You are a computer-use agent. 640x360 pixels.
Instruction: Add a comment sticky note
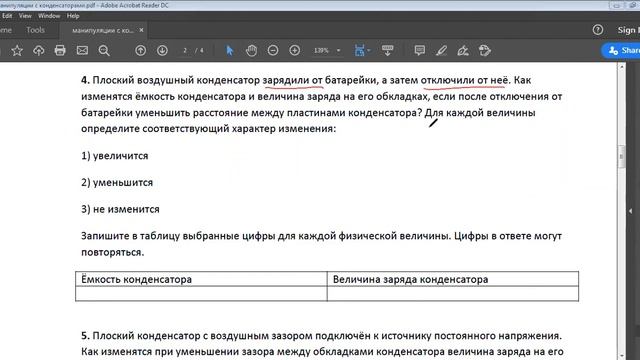point(420,51)
